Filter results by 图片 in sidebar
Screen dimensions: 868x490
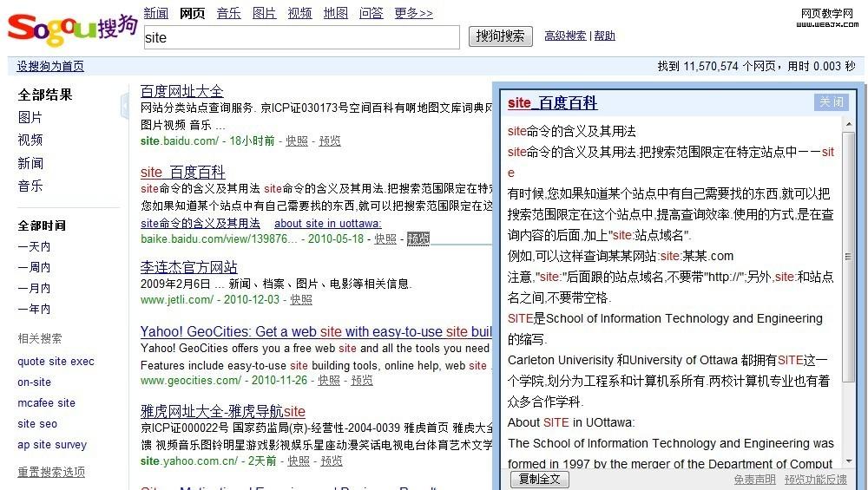pos(30,117)
